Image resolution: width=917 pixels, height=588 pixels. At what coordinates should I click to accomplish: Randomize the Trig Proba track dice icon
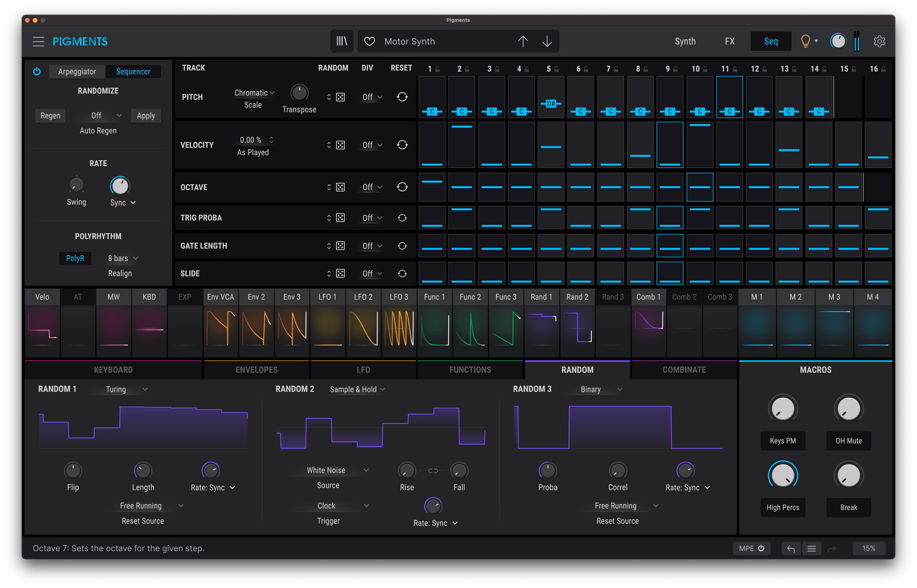[x=340, y=218]
